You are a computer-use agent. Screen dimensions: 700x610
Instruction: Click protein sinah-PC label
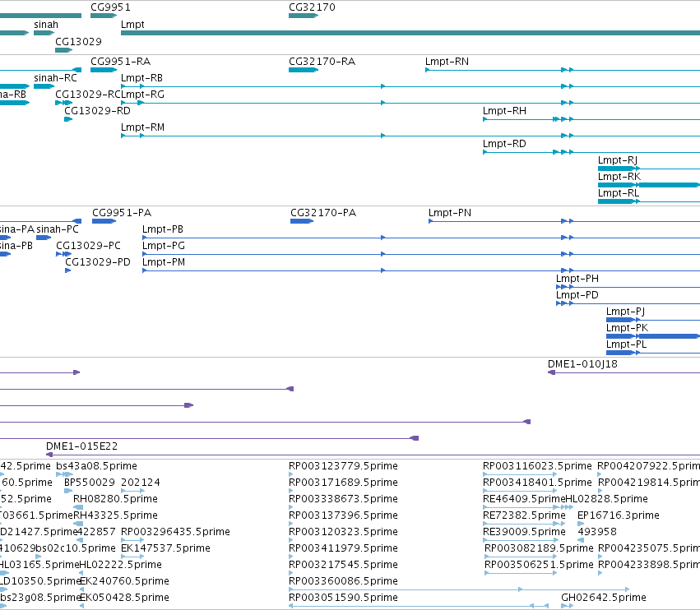pos(58,229)
